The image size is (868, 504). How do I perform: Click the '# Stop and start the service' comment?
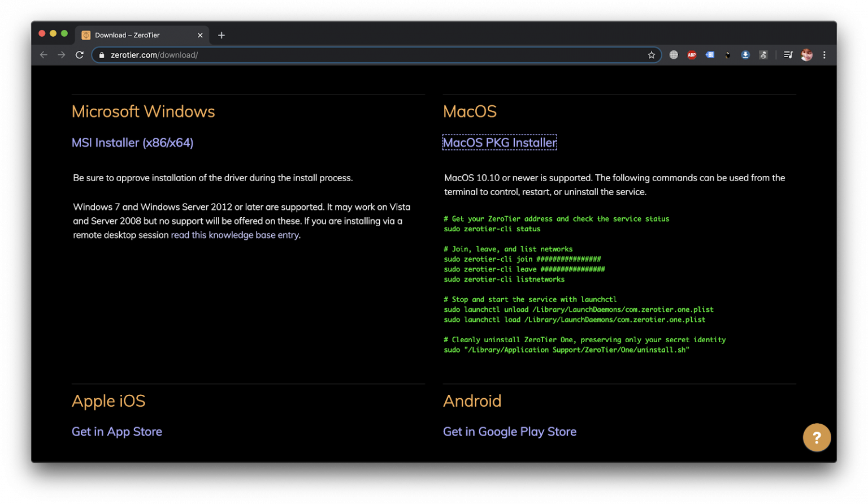click(x=530, y=300)
